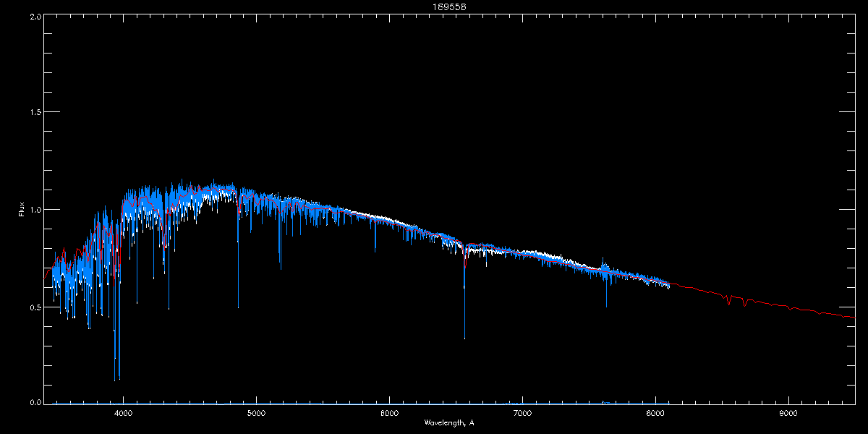The width and height of the screenshot is (868, 434).
Task: Click the x-axis tick label 9000
Action: point(788,414)
